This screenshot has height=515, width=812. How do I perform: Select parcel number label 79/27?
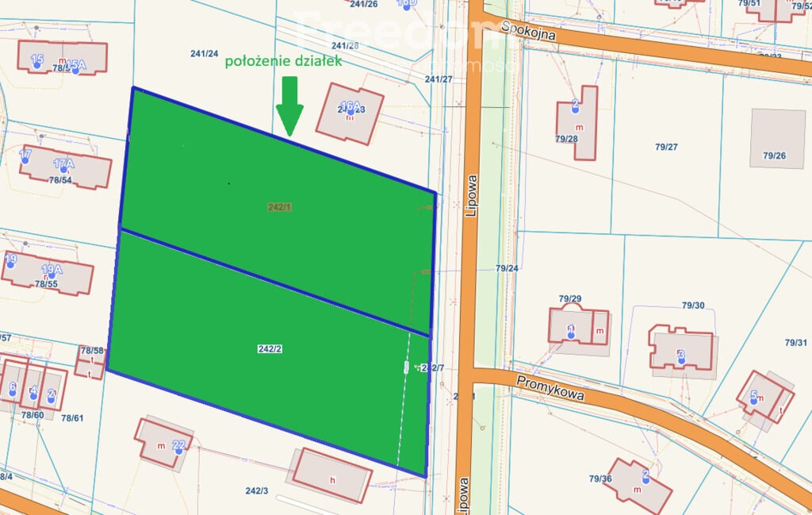coord(666,147)
